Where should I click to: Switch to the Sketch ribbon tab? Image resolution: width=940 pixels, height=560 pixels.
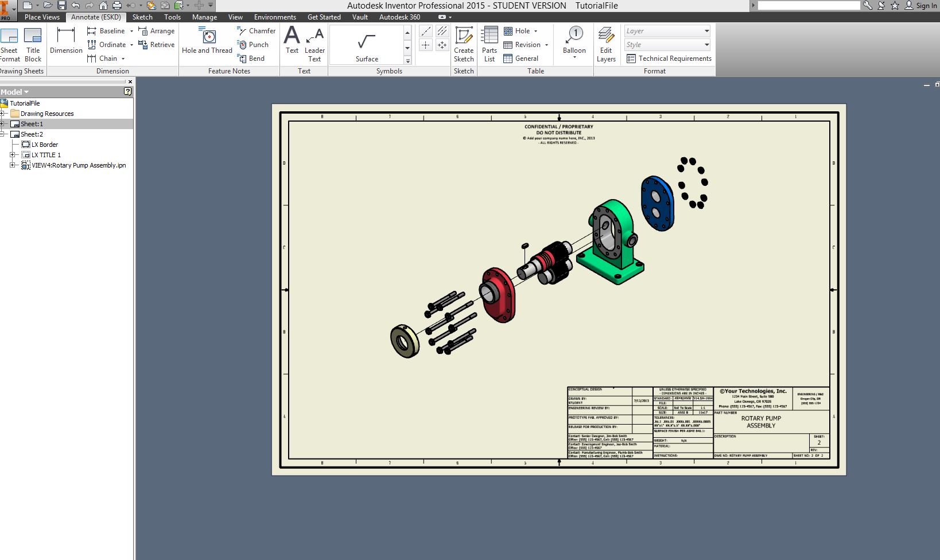click(142, 17)
